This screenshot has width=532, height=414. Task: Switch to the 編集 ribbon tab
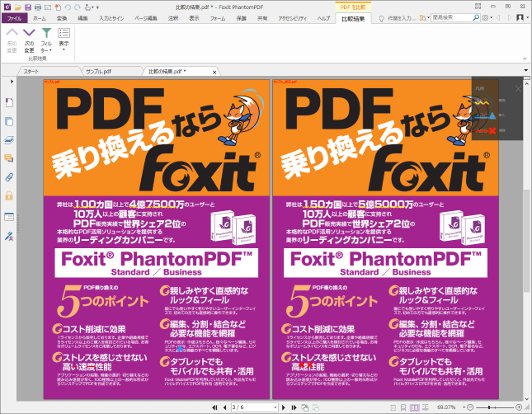pos(82,18)
